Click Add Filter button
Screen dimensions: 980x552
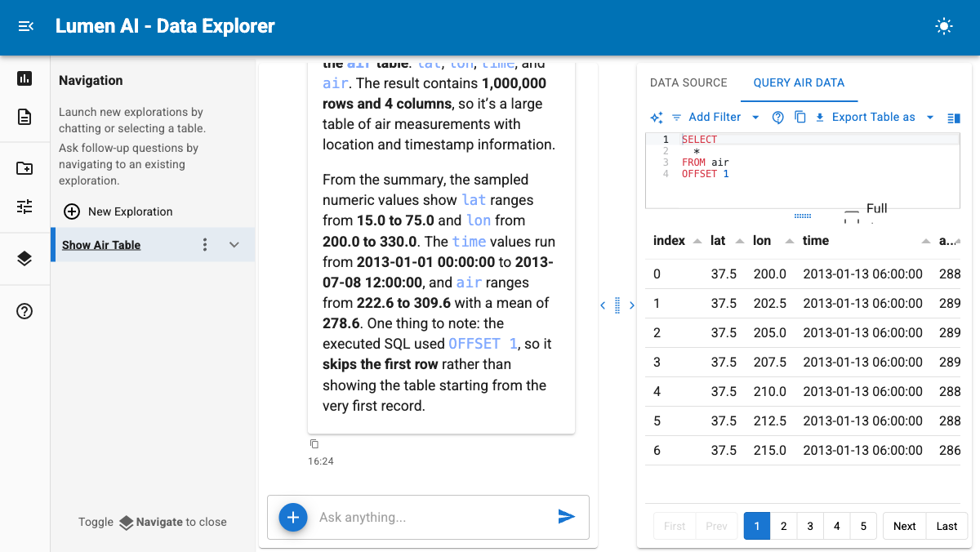[x=706, y=118]
